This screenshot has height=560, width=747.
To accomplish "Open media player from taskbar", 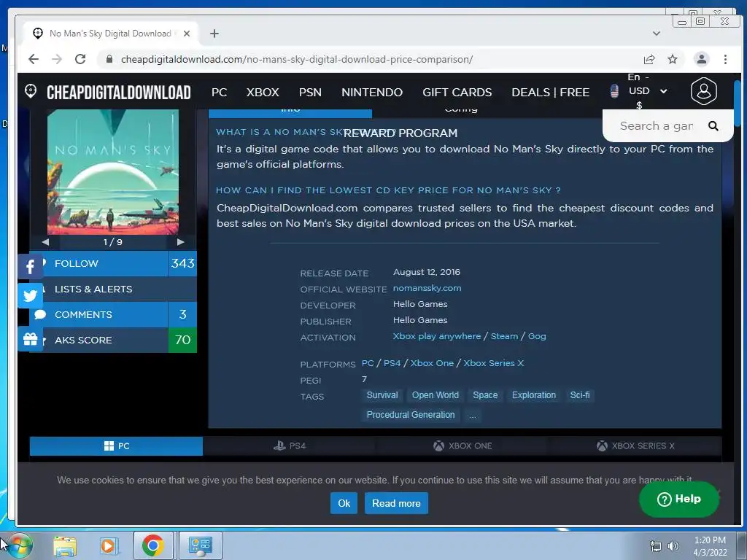I will coord(108,545).
